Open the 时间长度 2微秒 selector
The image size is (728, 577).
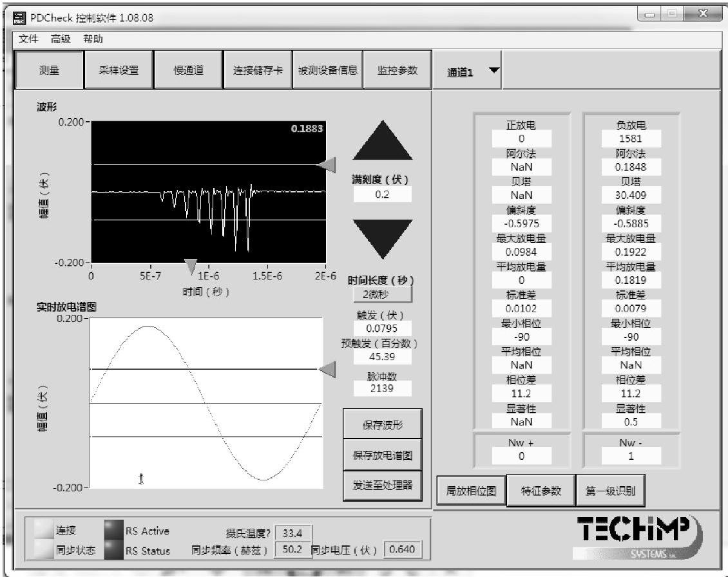click(x=383, y=294)
